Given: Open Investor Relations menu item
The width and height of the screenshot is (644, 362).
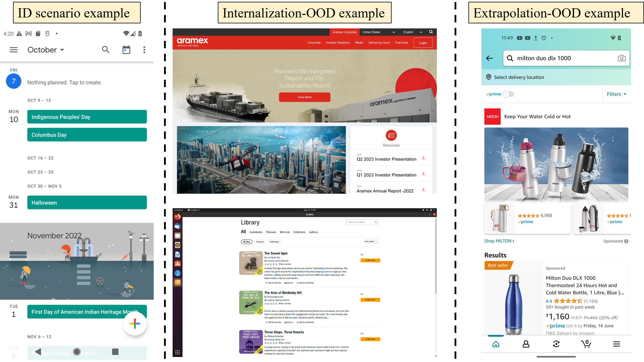Looking at the screenshot, I should [x=338, y=43].
